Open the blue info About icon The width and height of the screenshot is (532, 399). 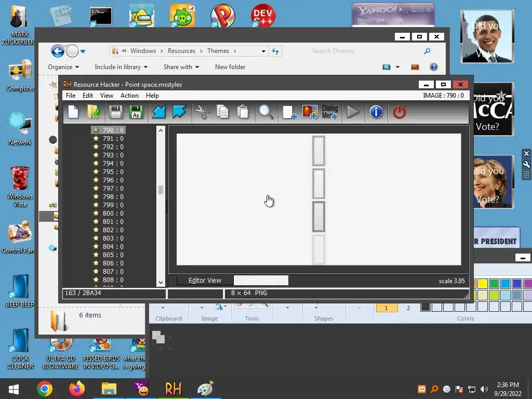pos(376,112)
